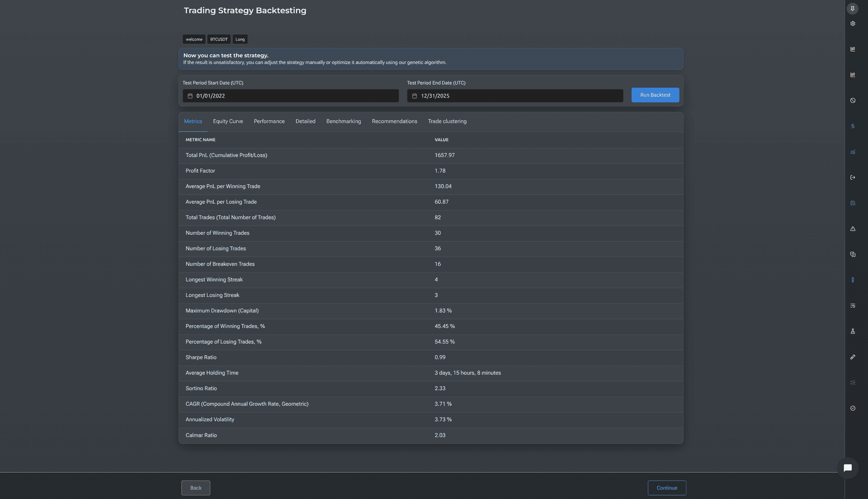Select the CAGR value 3.71 %

(443, 404)
